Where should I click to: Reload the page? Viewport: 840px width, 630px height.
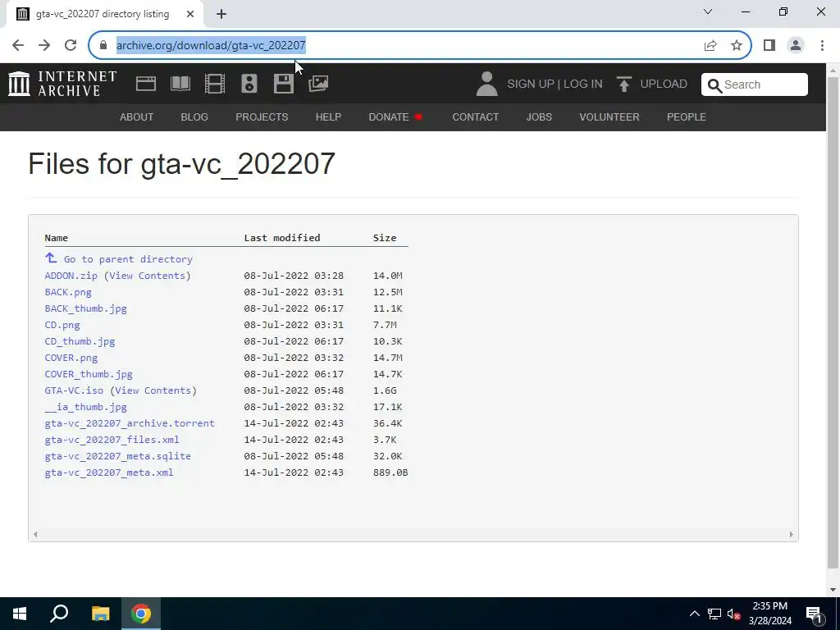click(x=71, y=45)
